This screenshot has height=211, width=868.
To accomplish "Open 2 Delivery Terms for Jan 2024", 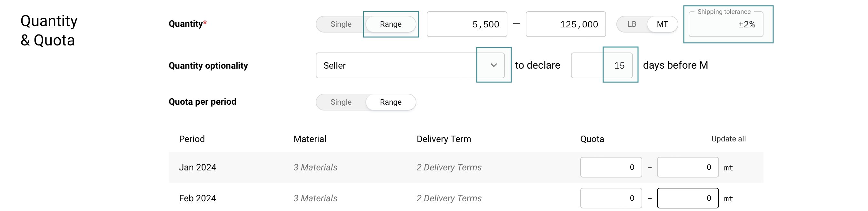I will click(449, 167).
